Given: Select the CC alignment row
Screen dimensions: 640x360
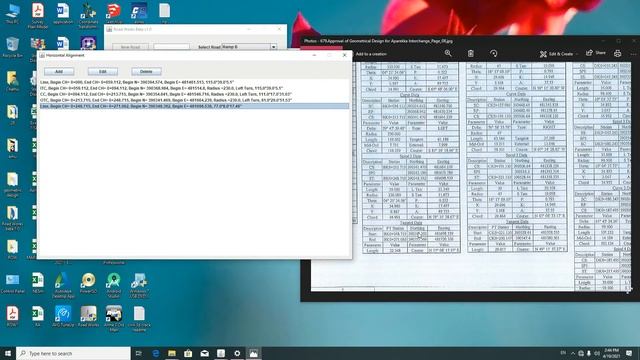Looking at the screenshot, I should tap(194, 94).
